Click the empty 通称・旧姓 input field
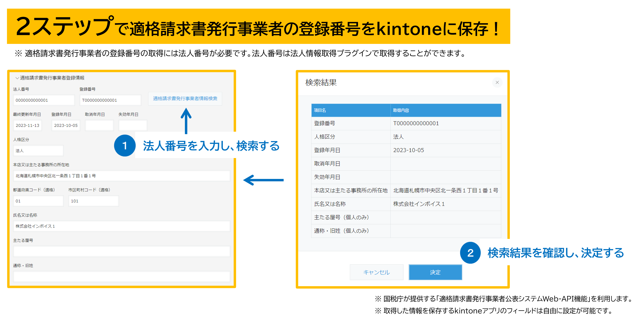644x319 pixels. click(x=122, y=277)
